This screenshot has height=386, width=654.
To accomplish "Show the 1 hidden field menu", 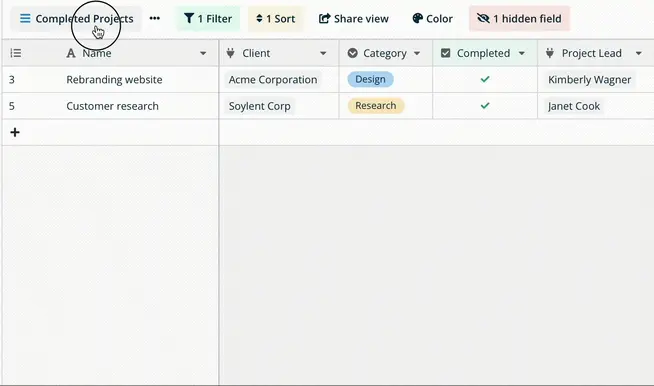I will (x=519, y=19).
